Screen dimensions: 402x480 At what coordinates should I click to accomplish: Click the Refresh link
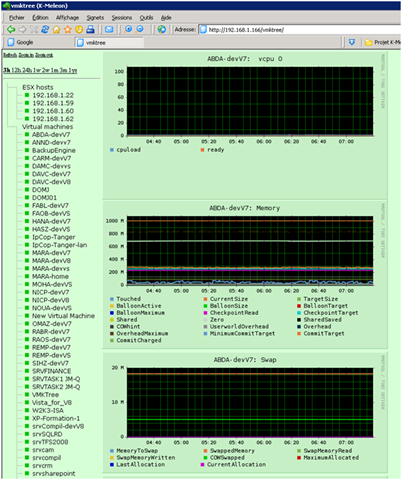pos(10,55)
